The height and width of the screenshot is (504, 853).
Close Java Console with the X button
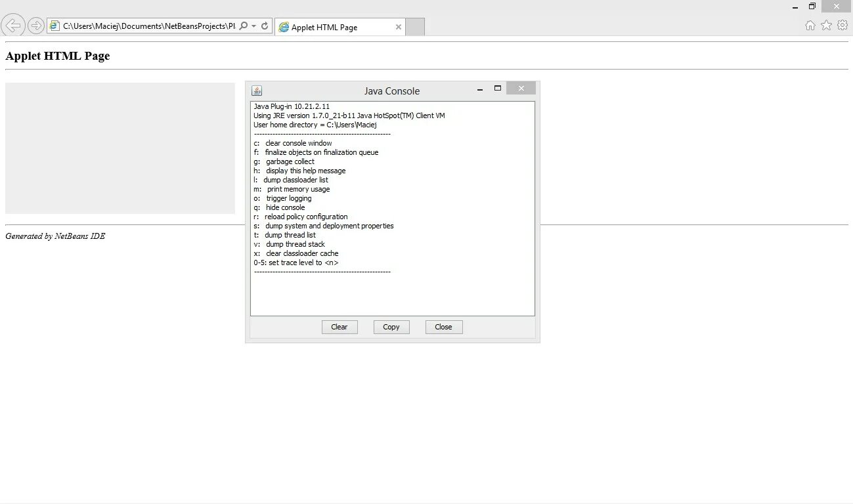point(521,89)
